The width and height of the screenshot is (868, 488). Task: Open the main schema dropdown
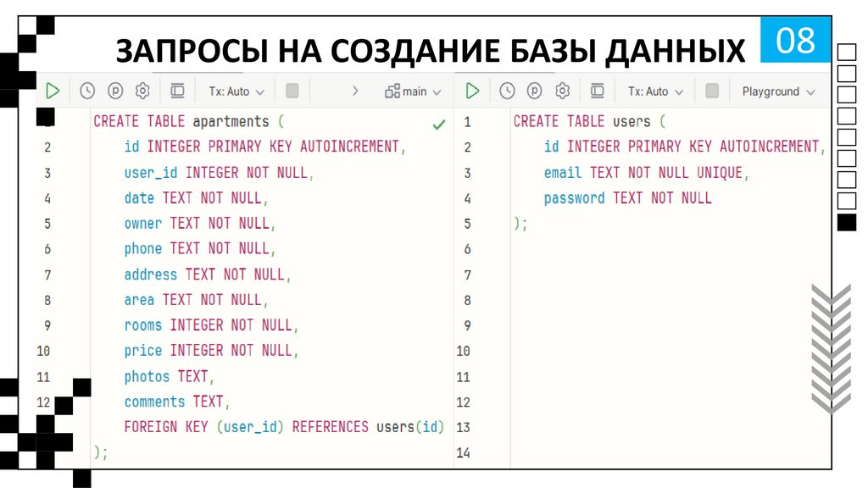click(413, 91)
